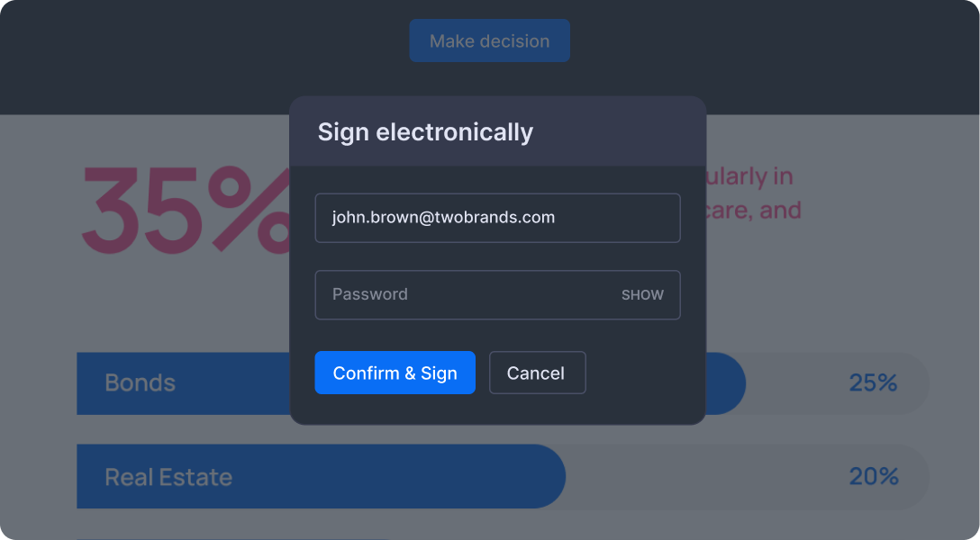Select the Real Estate label in the chart
The width and height of the screenshot is (980, 540).
[x=168, y=477]
